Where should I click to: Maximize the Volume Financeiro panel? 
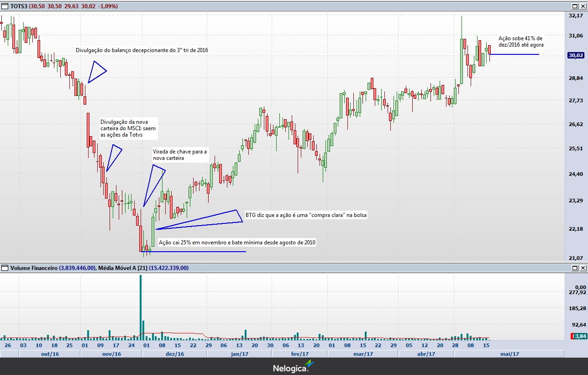pyautogui.click(x=574, y=268)
